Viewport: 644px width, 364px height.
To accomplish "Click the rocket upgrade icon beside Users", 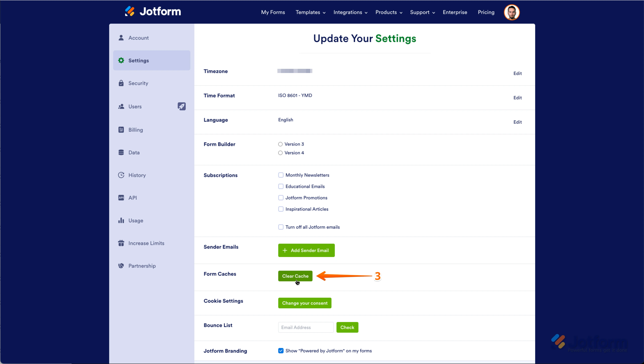I will 182,106.
